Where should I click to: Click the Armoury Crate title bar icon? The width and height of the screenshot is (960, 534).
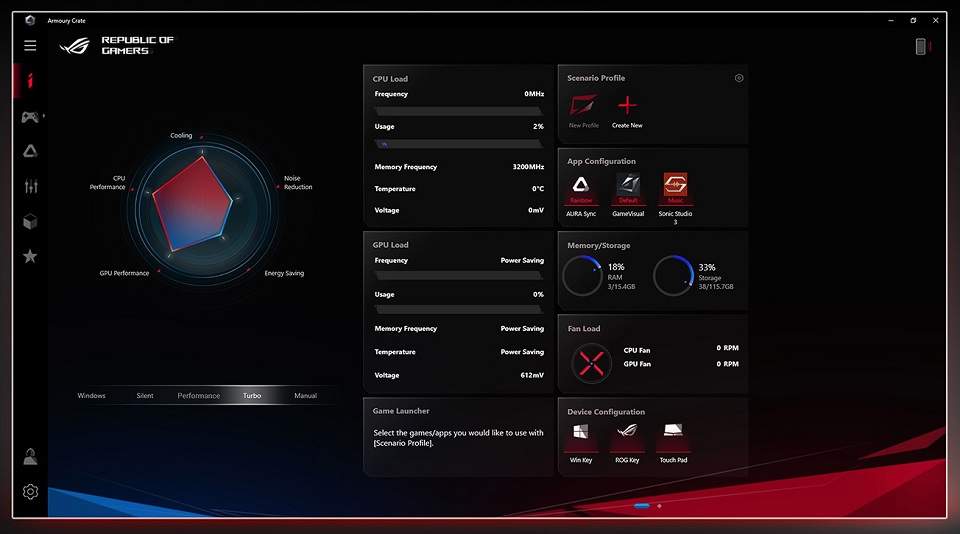(x=29, y=20)
